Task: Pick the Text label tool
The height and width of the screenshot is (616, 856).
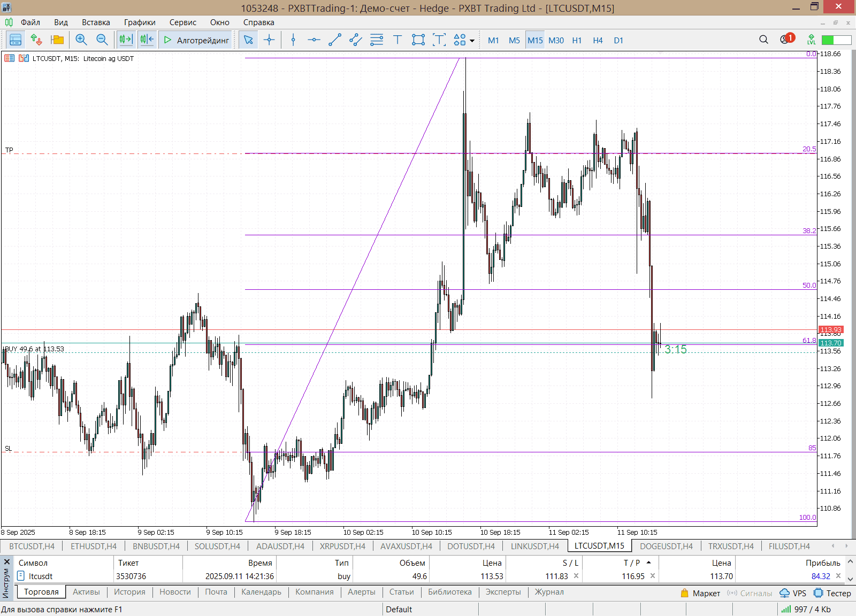Action: point(398,40)
